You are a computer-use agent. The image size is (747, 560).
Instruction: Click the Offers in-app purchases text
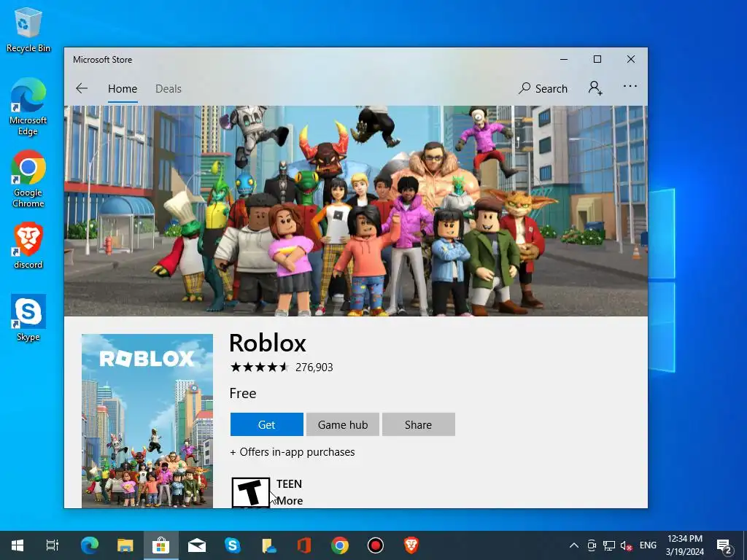coord(293,452)
